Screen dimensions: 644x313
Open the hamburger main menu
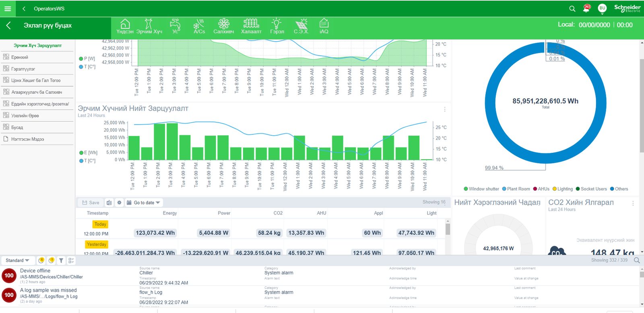pos(8,8)
